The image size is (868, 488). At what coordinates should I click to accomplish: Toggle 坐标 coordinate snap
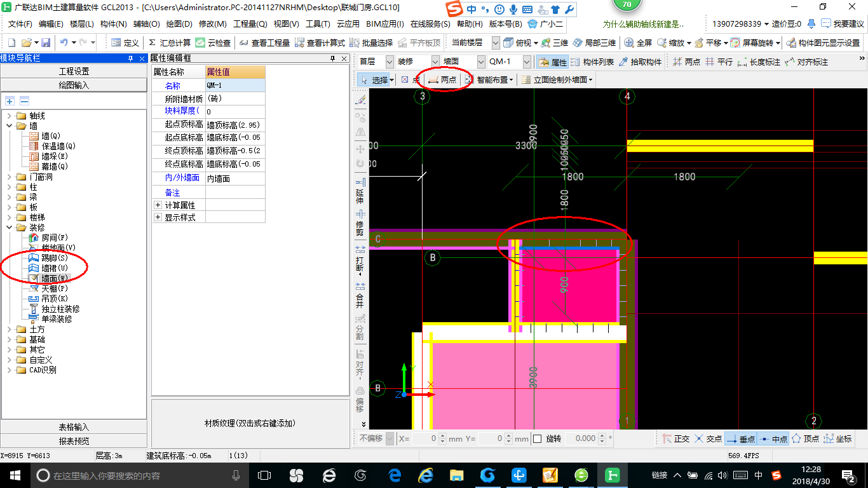pos(837,438)
